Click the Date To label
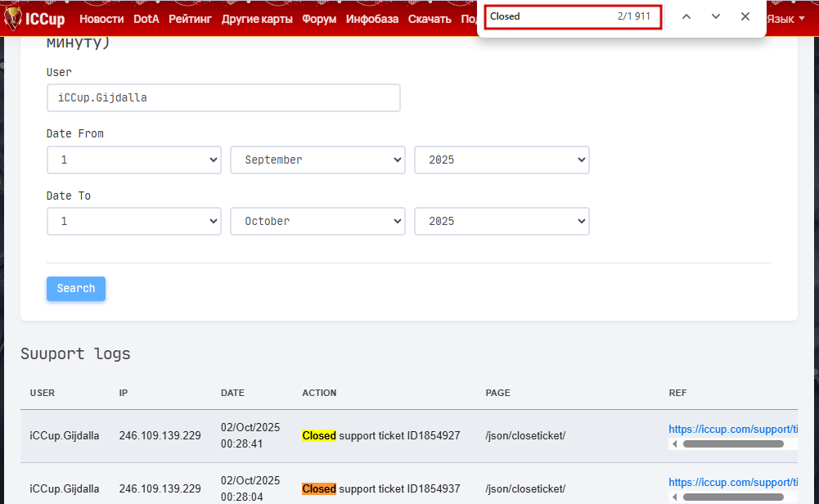Image resolution: width=819 pixels, height=504 pixels. (69, 196)
